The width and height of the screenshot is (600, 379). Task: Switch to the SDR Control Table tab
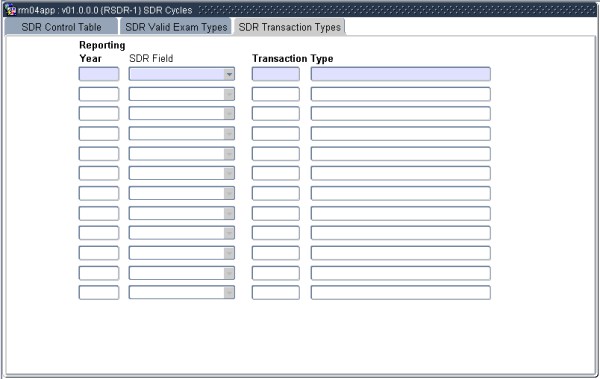pos(61,27)
